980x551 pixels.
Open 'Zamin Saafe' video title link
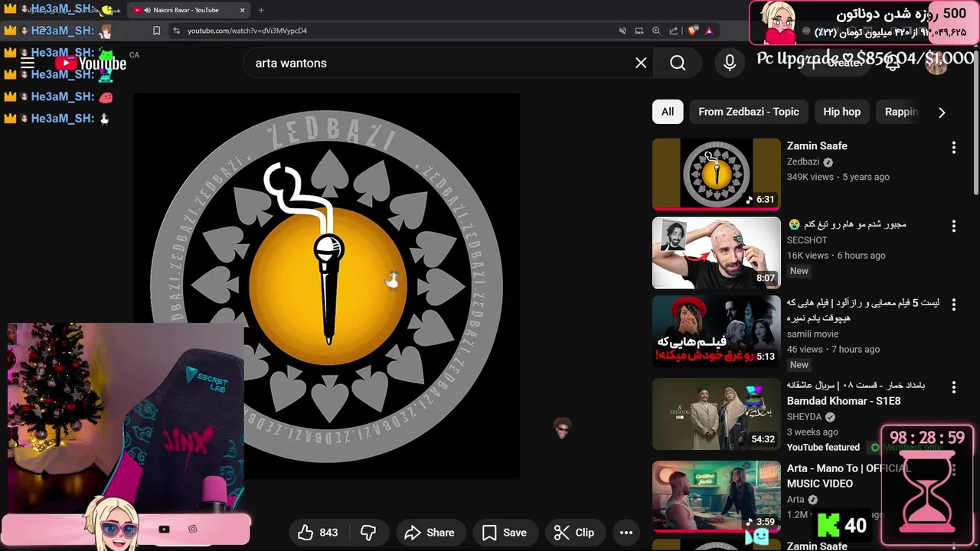coord(817,145)
